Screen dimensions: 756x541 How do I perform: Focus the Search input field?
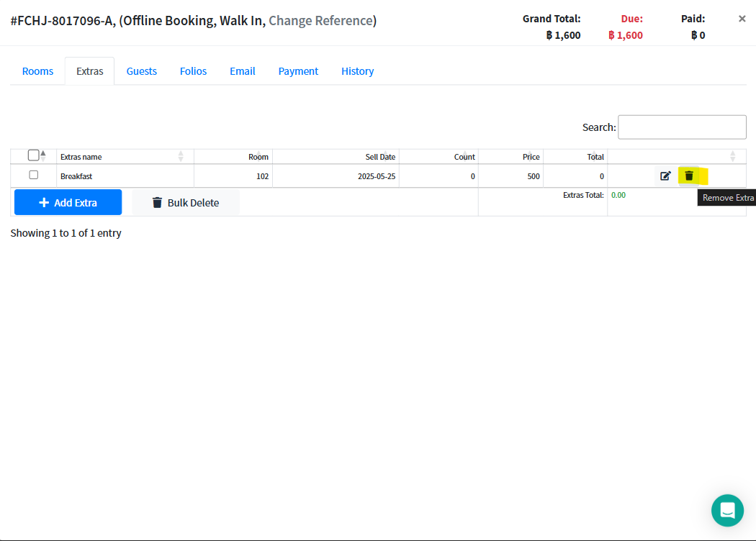pos(682,127)
